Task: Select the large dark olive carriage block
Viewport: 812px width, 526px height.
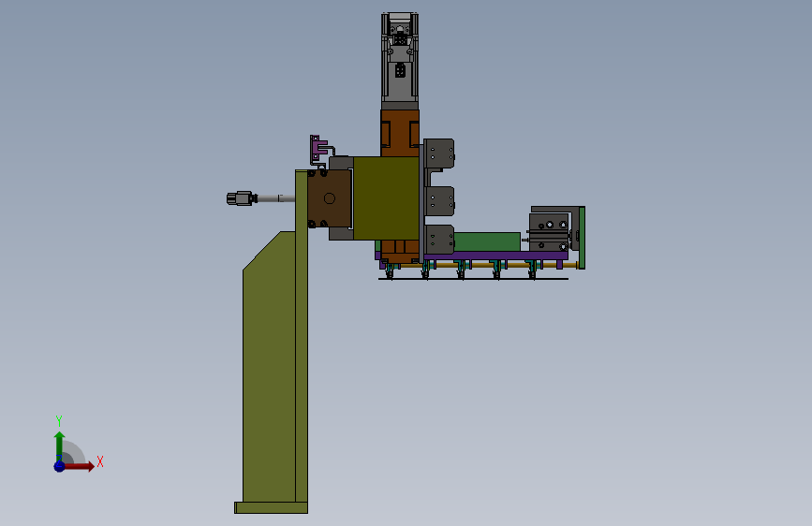Action: click(x=386, y=198)
